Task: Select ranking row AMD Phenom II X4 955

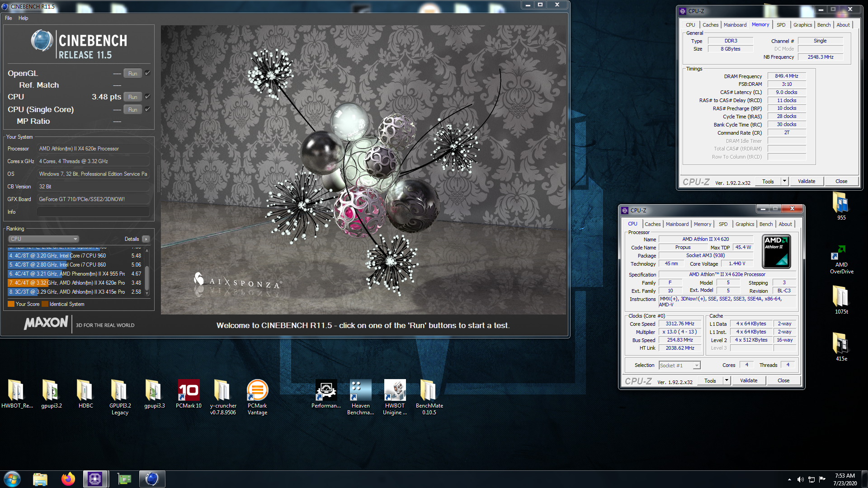Action: pyautogui.click(x=75, y=274)
